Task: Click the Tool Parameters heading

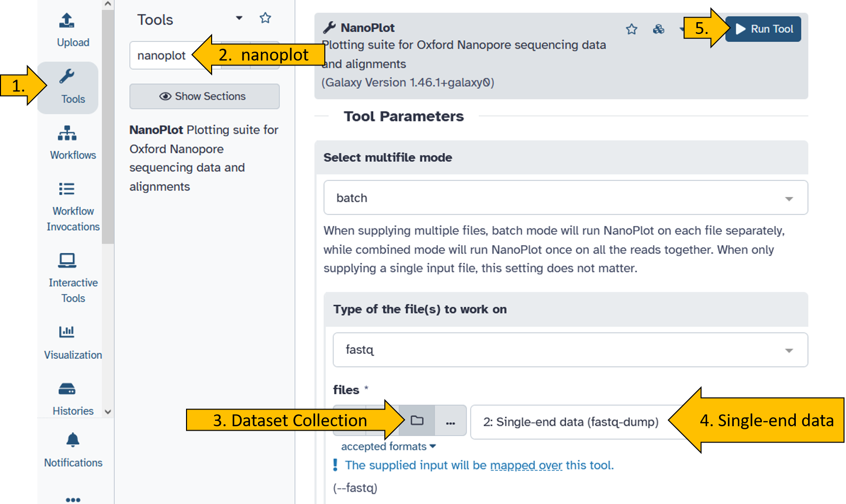Action: 404,116
